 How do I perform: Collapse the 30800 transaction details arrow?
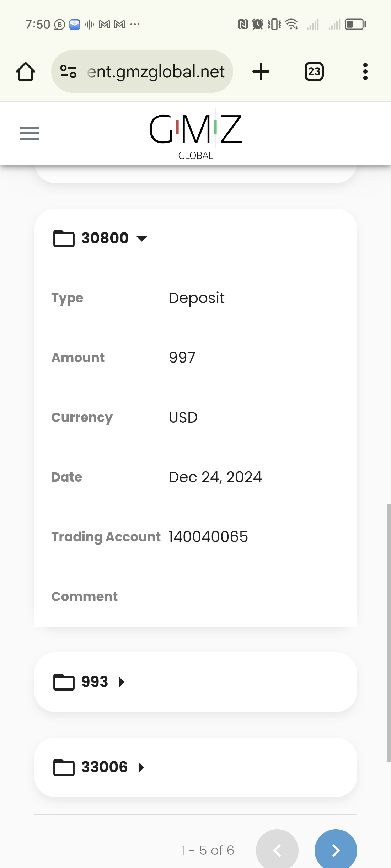coord(142,239)
